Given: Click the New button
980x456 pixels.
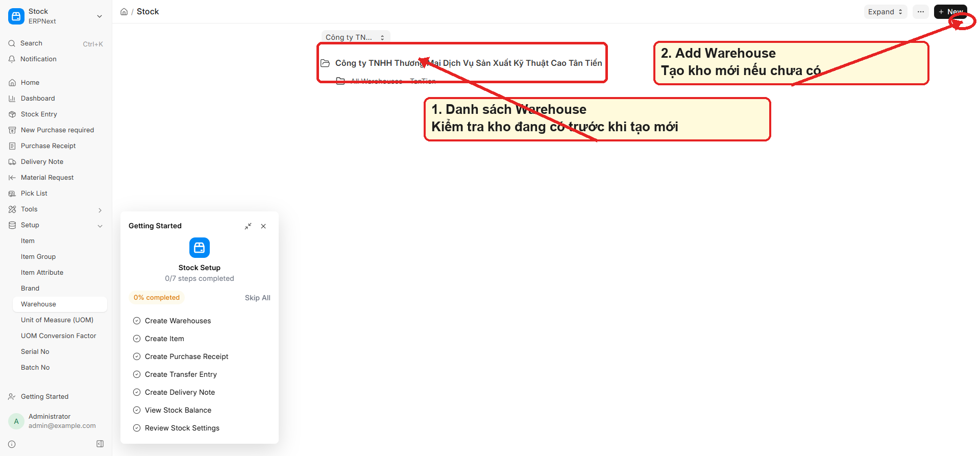Looking at the screenshot, I should pyautogui.click(x=950, y=12).
